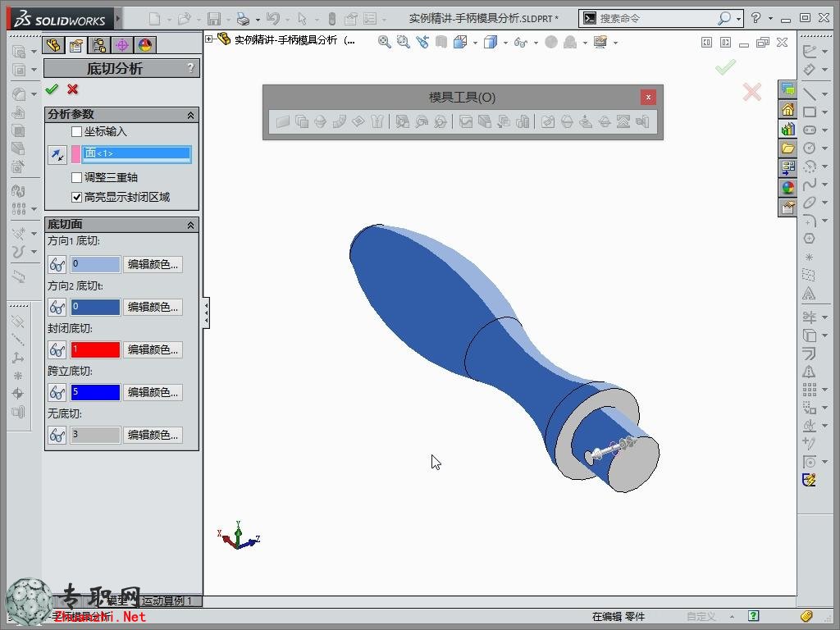
Task: Click the Open document icon
Action: (185, 19)
